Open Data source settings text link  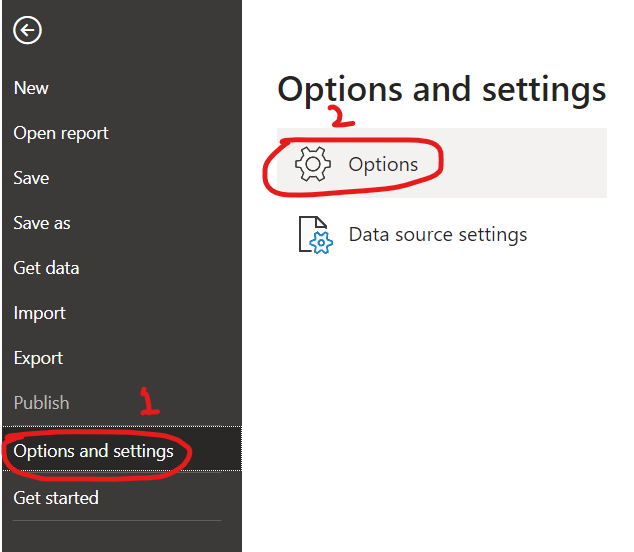(x=438, y=235)
